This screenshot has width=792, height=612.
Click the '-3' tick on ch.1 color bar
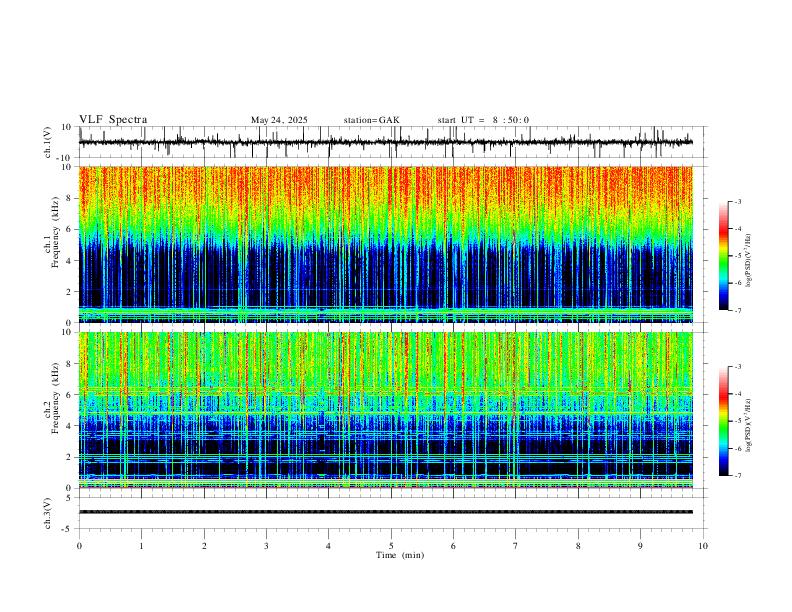(x=737, y=201)
